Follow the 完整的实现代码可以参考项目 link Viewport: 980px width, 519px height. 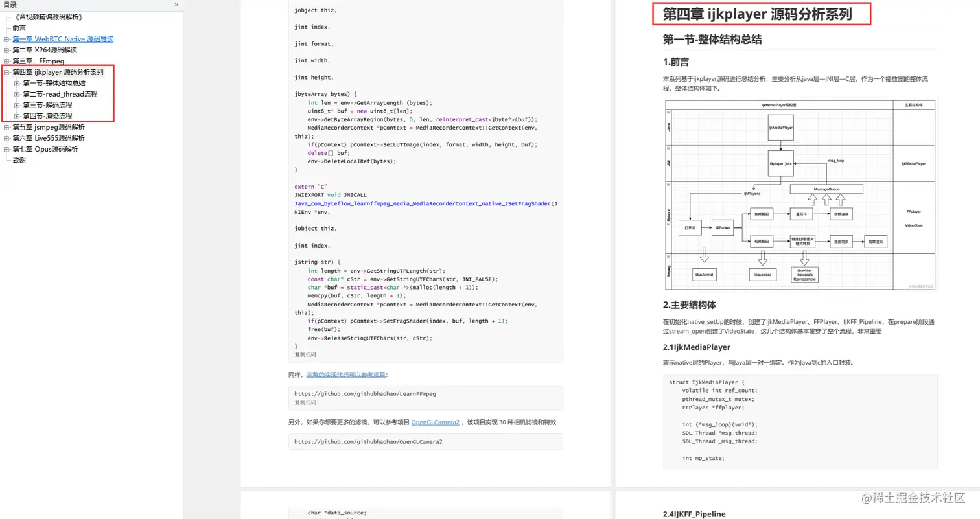coord(346,375)
